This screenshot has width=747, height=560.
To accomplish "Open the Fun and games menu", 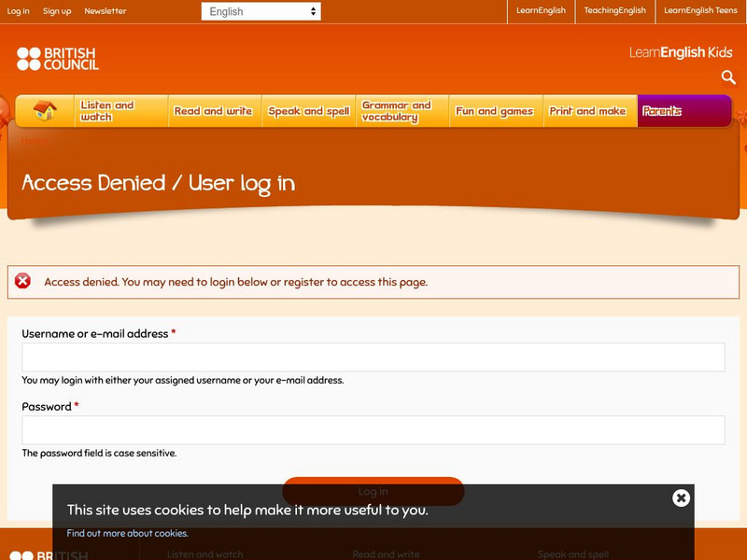I will [496, 111].
